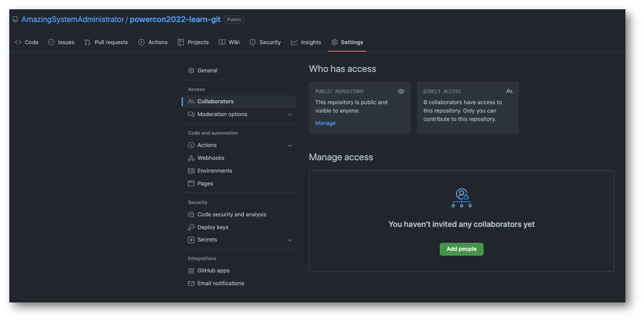Click the eye icon on Public Repository card
The height and width of the screenshot is (321, 644).
click(401, 91)
